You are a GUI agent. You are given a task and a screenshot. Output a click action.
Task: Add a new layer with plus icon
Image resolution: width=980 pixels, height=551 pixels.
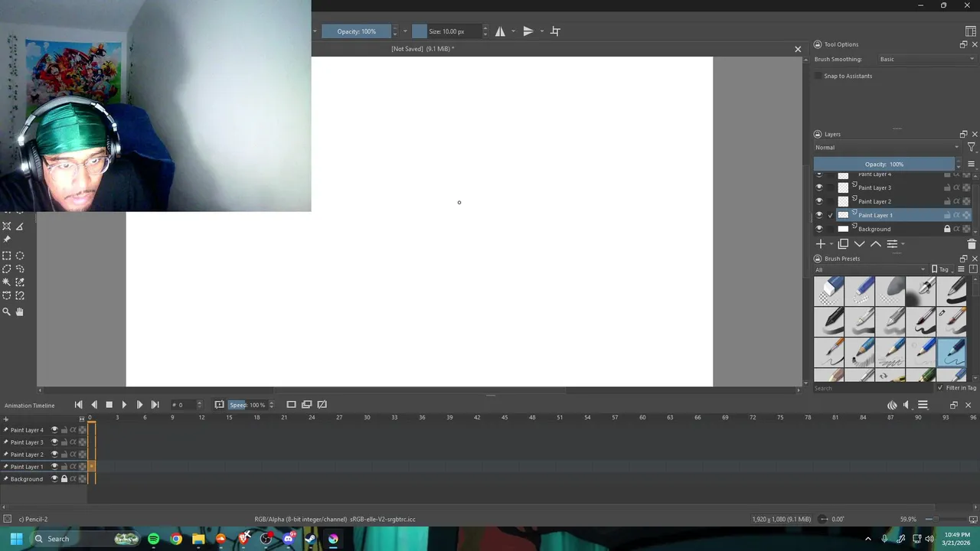point(820,244)
